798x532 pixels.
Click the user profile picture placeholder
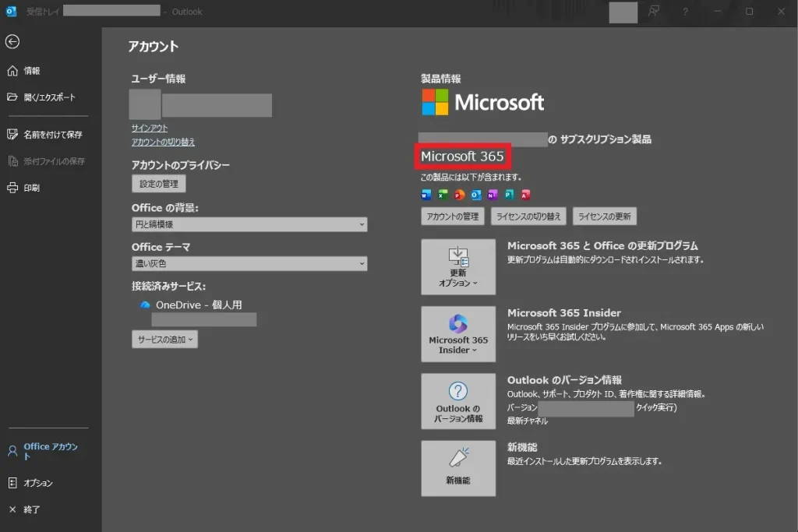145,104
